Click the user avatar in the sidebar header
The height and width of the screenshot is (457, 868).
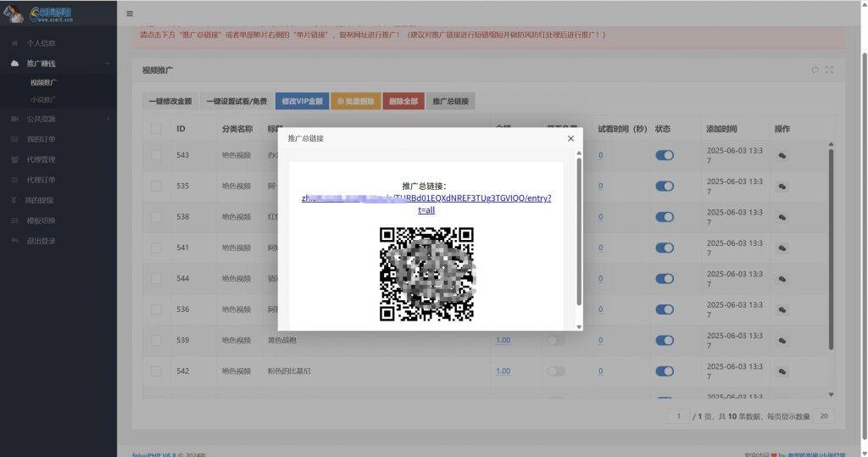pos(13,13)
